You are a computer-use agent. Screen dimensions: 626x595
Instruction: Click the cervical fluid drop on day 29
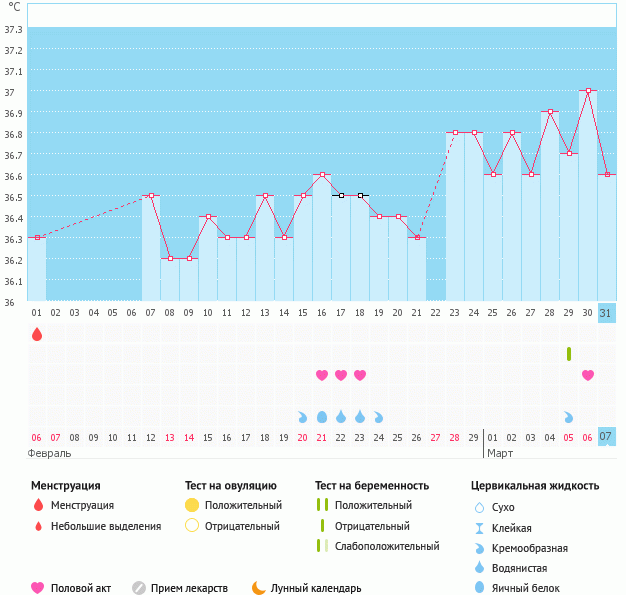569,417
